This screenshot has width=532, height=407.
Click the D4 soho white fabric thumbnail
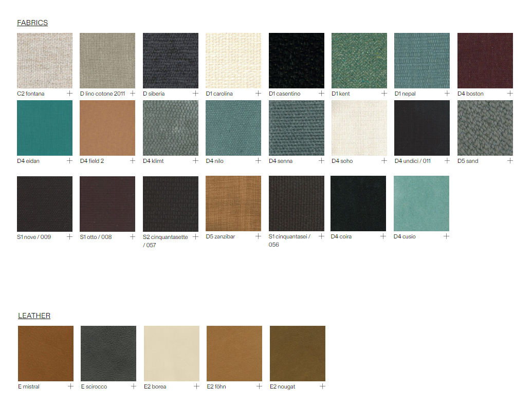(x=359, y=128)
